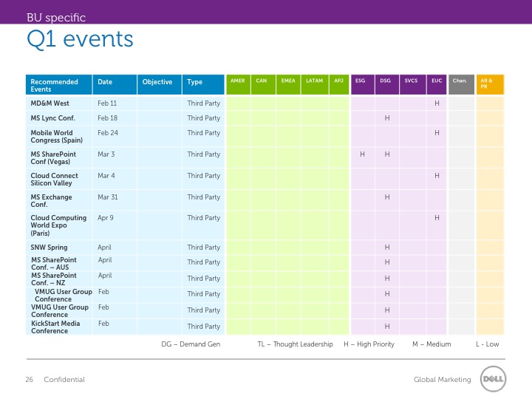Click the EUC H mark for MD&M West
532x399 pixels.
click(437, 103)
